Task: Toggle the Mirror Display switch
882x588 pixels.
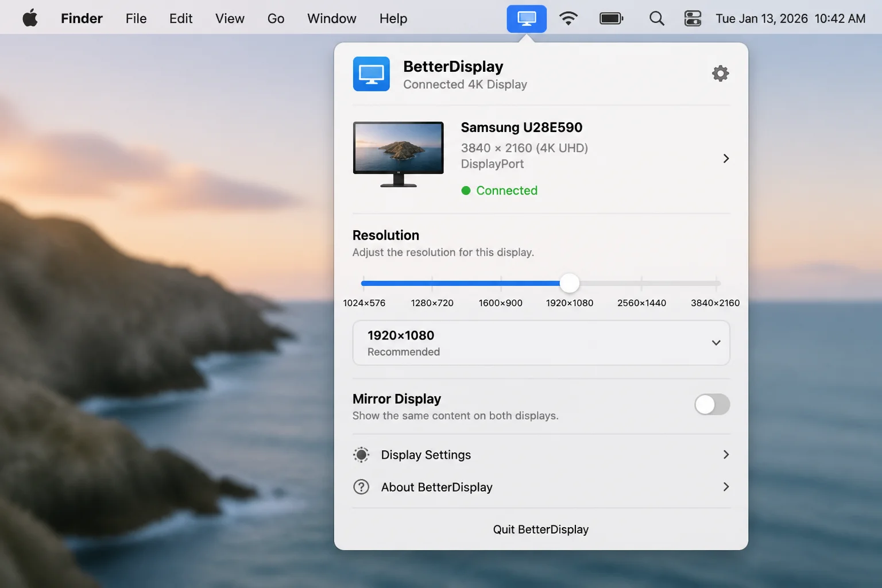Action: (x=712, y=404)
